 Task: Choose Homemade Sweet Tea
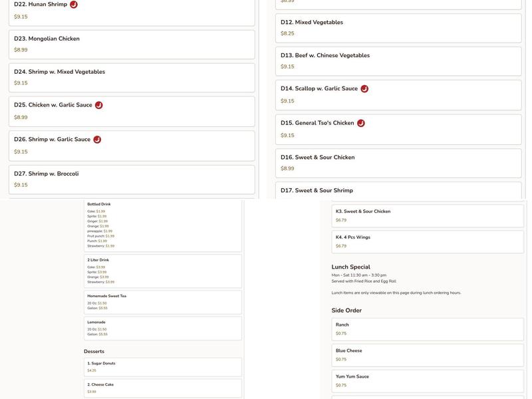coord(162,302)
